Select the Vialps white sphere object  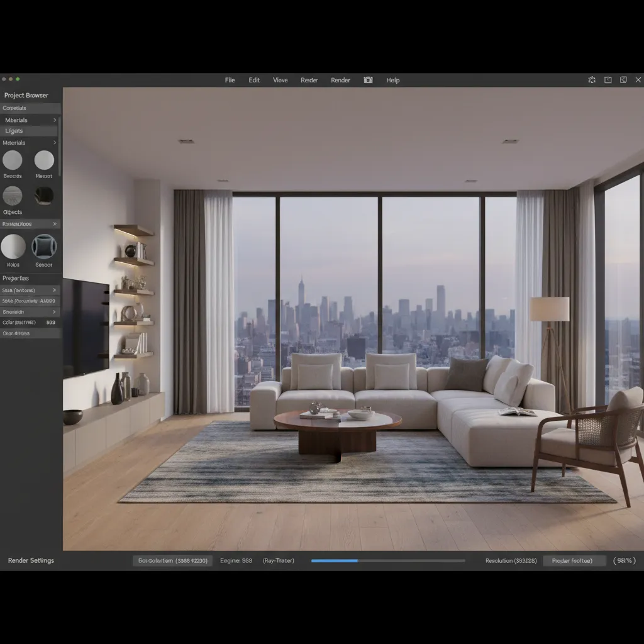point(13,247)
